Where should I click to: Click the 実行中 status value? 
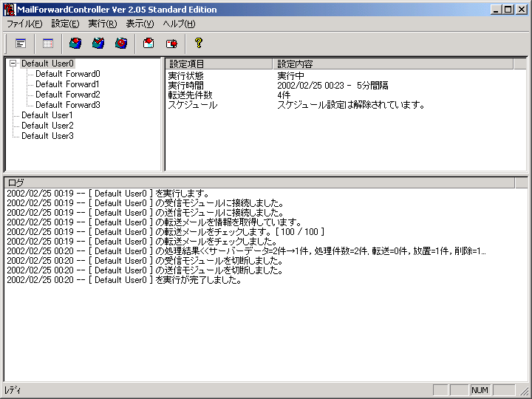pyautogui.click(x=290, y=75)
